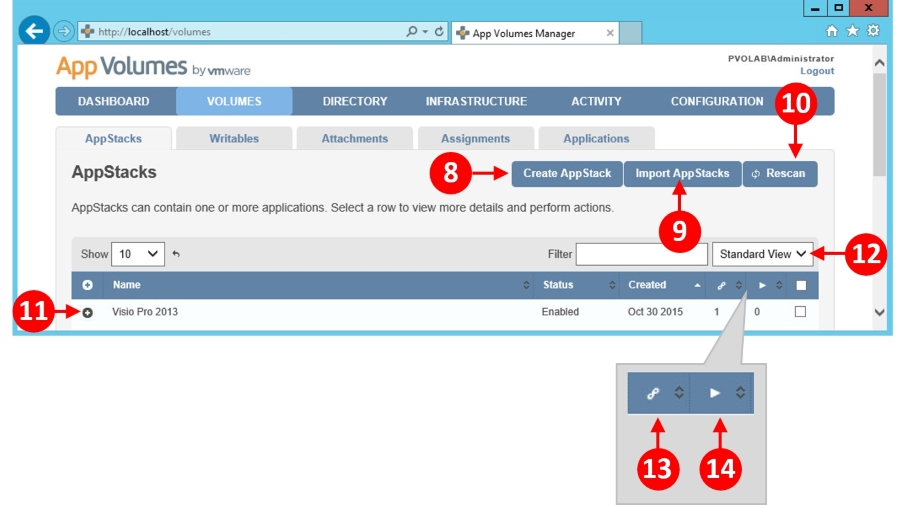This screenshot has height=505, width=900.
Task: Click the reset arrow icon beside Show
Action: (176, 254)
